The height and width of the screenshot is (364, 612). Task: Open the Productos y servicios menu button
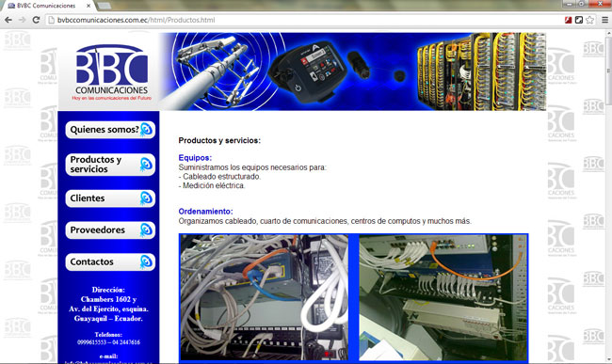110,165
